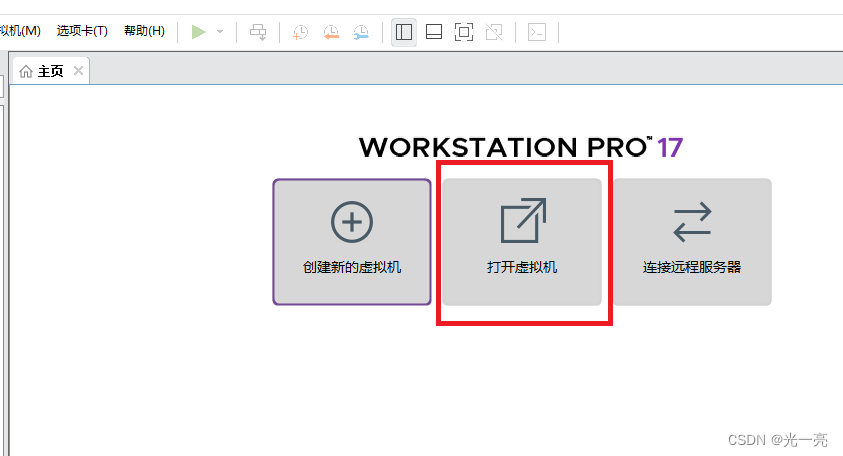Open the 选项卡(T) menu
The image size is (843, 456).
click(x=82, y=31)
